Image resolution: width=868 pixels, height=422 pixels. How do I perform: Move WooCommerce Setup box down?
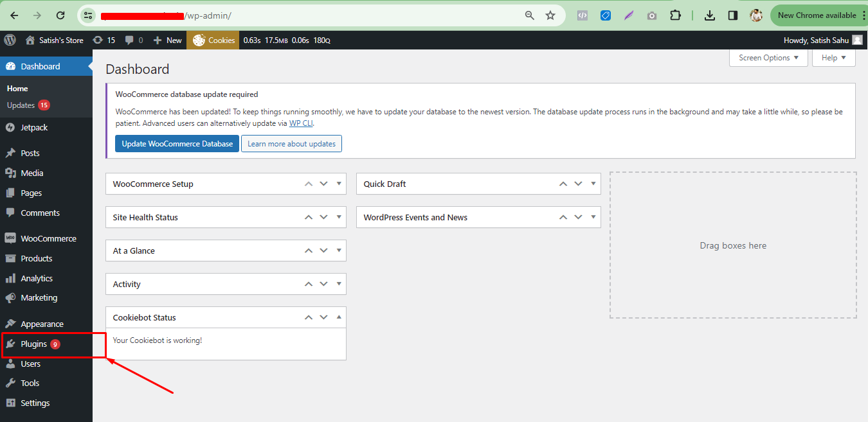pos(323,184)
